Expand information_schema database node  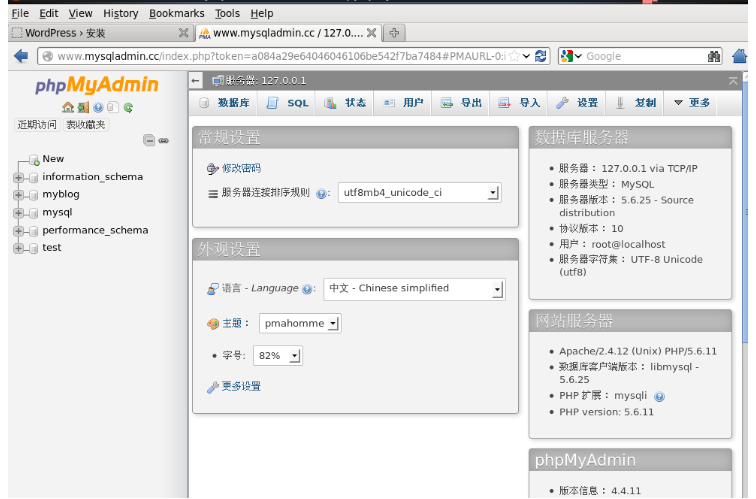18,177
